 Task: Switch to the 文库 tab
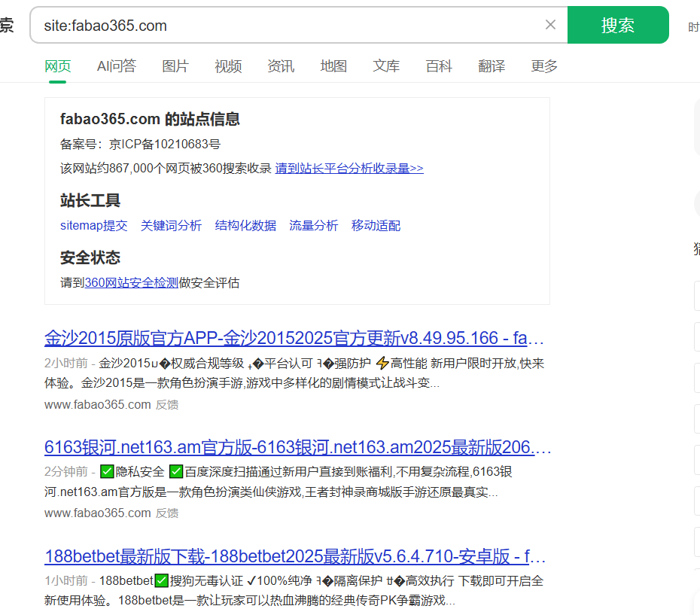pyautogui.click(x=386, y=66)
